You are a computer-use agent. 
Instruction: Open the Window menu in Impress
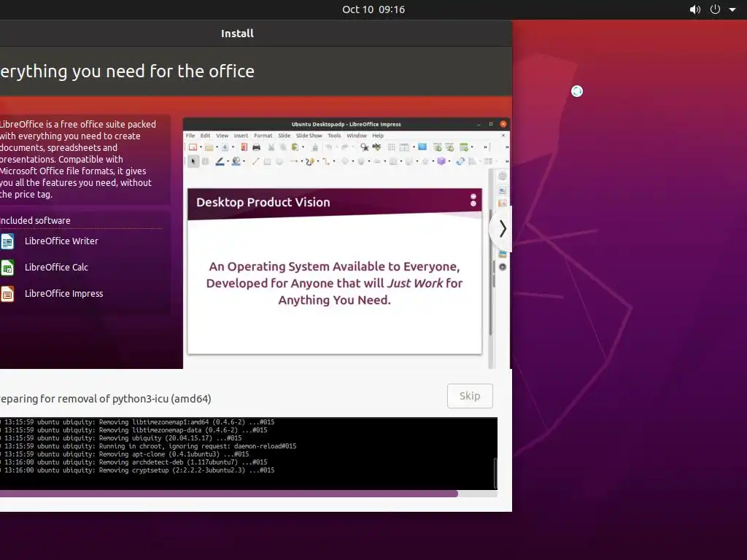357,136
